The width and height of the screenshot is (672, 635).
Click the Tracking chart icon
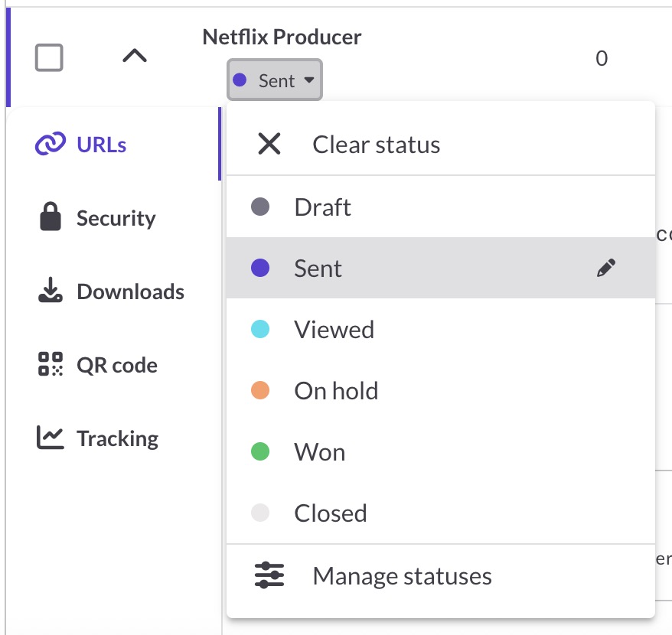(x=51, y=437)
